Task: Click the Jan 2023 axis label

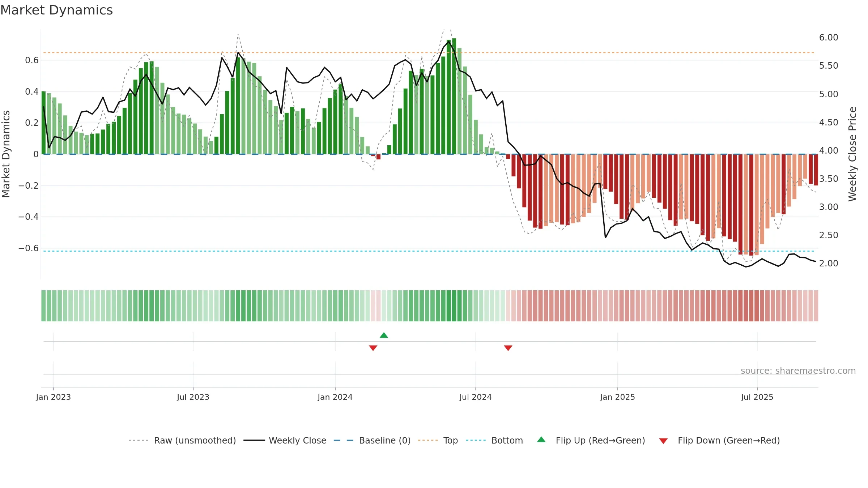Action: click(x=53, y=397)
